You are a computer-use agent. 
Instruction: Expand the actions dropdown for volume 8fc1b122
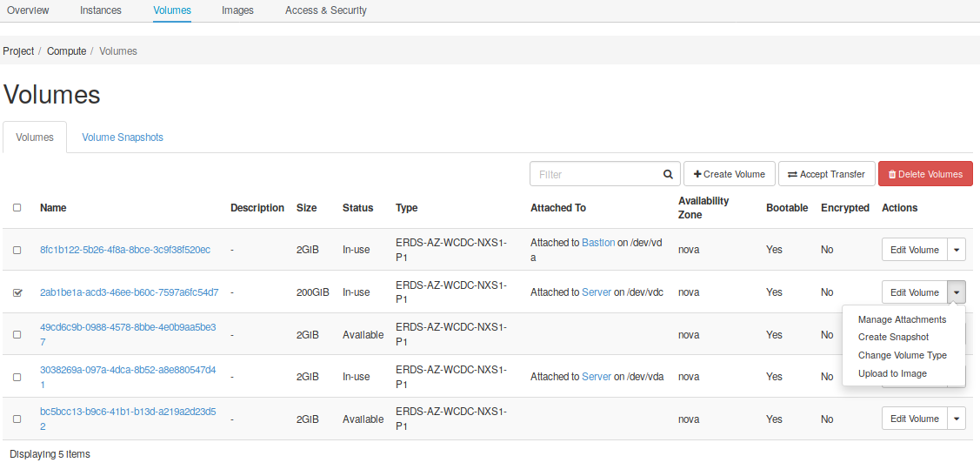coord(957,250)
